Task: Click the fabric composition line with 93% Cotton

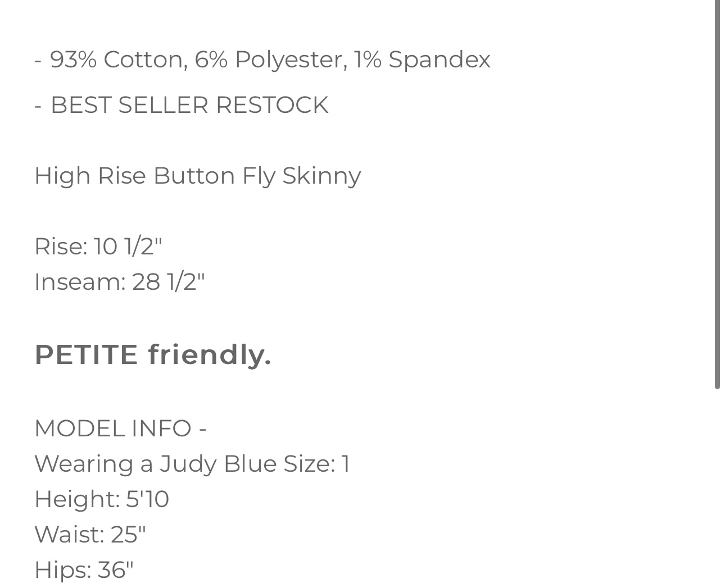Action: click(262, 60)
